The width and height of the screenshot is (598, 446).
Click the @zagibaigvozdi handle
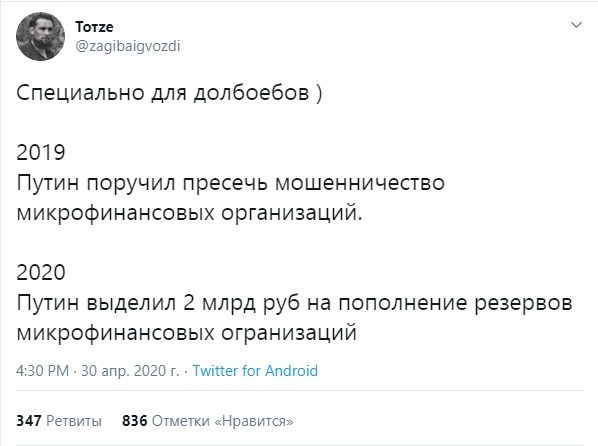pos(128,46)
